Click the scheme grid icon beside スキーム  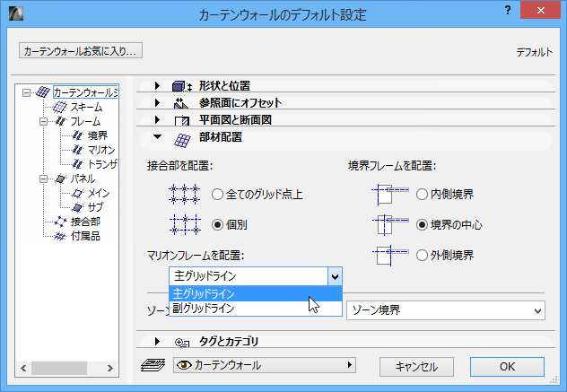(60, 107)
